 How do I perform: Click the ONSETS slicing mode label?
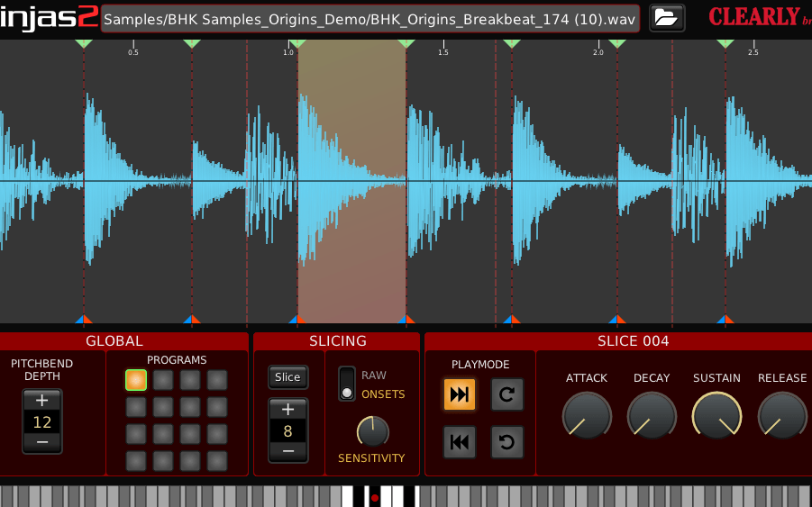click(x=383, y=394)
